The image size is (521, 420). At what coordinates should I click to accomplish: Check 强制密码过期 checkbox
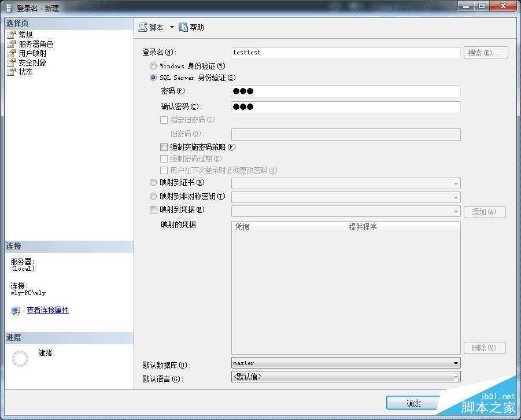point(164,159)
